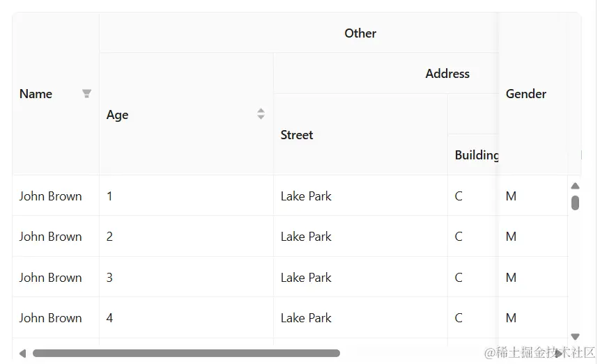This screenshot has width=600, height=364.
Task: Click Lake Park in the third row
Action: tap(306, 278)
